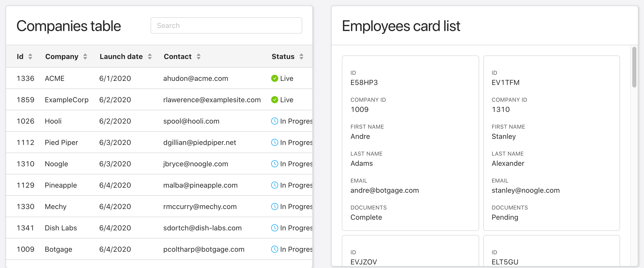Image resolution: width=644 pixels, height=268 pixels.
Task: Click the Launch date header label
Action: click(x=121, y=56)
